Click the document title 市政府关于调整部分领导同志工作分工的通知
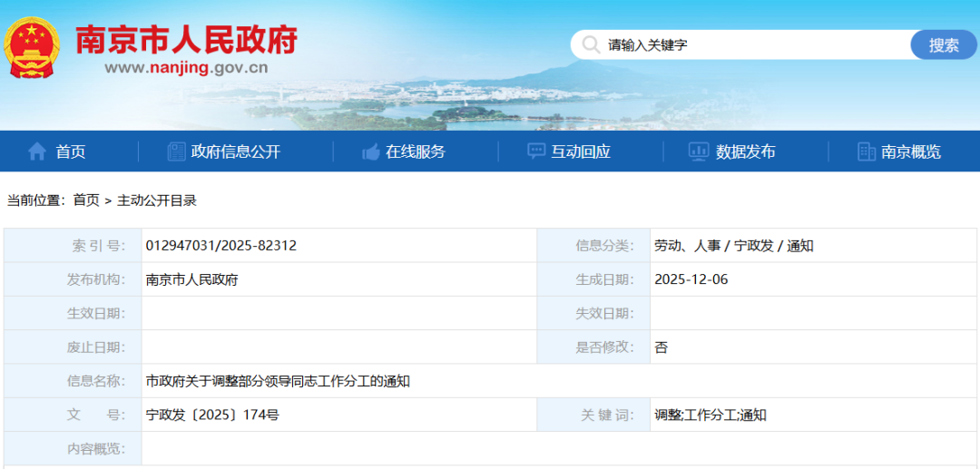The width and height of the screenshot is (980, 469). point(278,381)
